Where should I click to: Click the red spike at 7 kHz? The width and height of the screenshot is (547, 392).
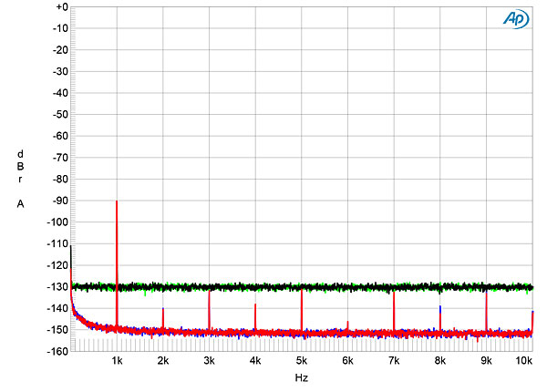[x=394, y=312]
